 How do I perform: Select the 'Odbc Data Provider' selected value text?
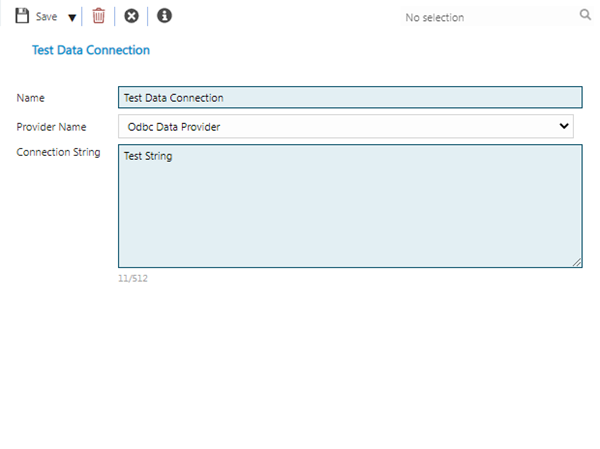[x=174, y=127]
